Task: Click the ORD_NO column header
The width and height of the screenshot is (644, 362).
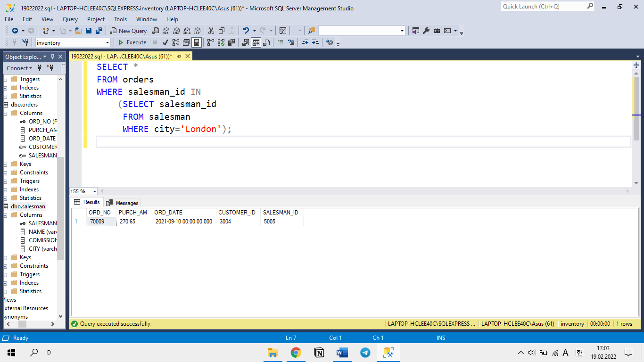Action: tap(101, 213)
